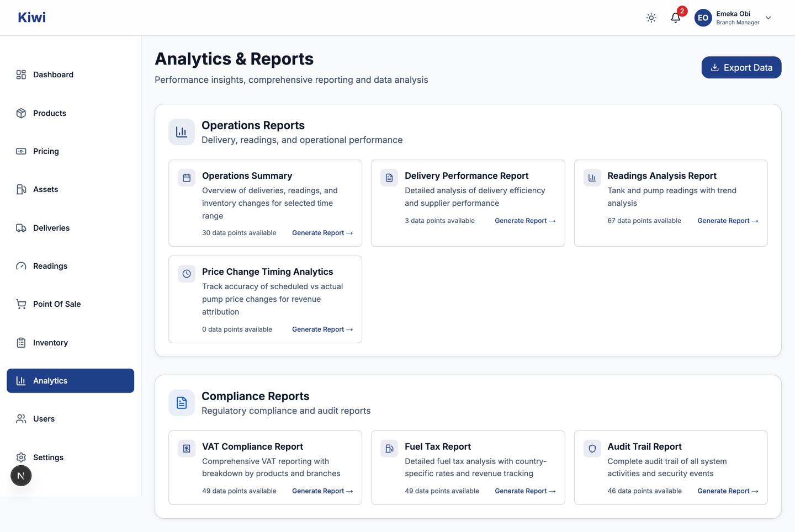The width and height of the screenshot is (795, 532).
Task: Generate the Readings Analysis Report
Action: pyautogui.click(x=728, y=221)
